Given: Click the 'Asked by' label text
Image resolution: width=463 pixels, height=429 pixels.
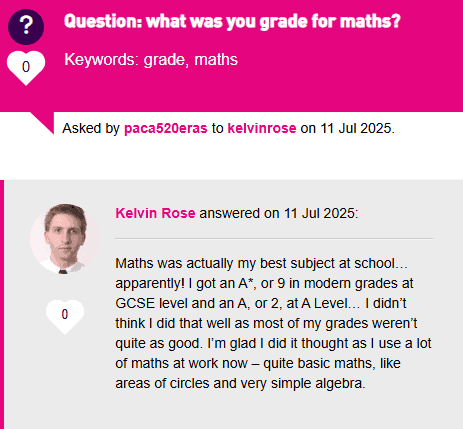Looking at the screenshot, I should tap(91, 128).
